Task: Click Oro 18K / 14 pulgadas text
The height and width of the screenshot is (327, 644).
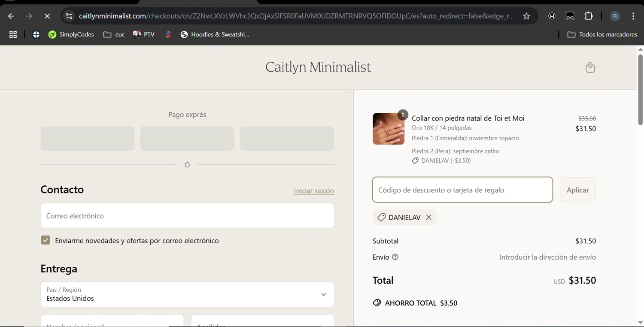Action: click(442, 128)
